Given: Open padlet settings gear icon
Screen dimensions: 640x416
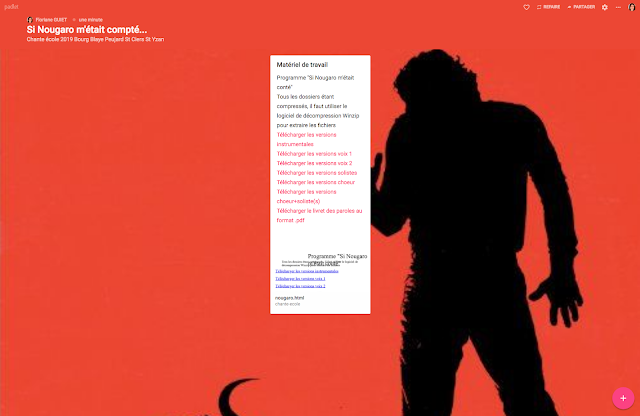Looking at the screenshot, I should (x=605, y=7).
